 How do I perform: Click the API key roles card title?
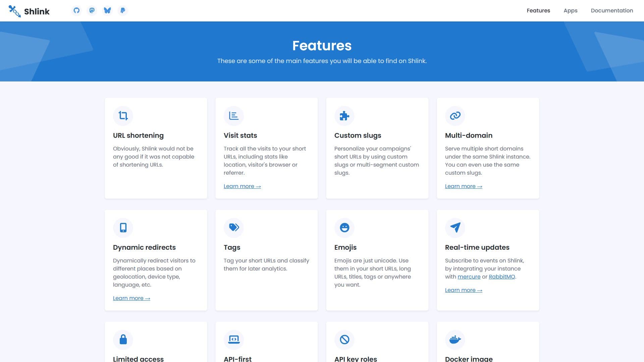[x=356, y=359]
